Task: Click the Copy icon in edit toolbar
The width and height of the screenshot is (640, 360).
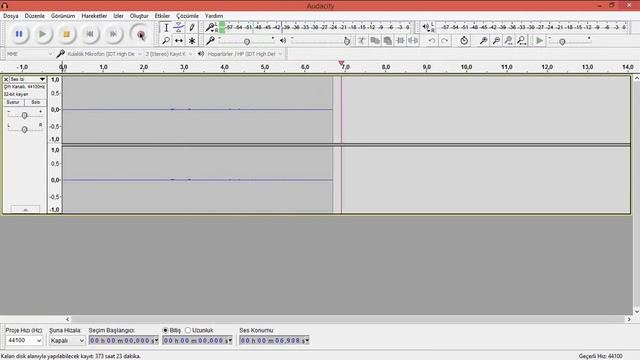Action: (x=375, y=40)
